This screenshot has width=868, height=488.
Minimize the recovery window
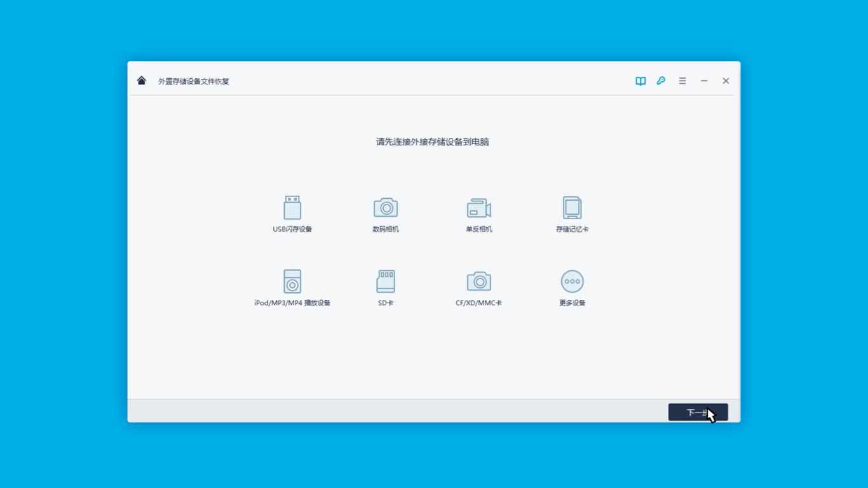click(704, 81)
